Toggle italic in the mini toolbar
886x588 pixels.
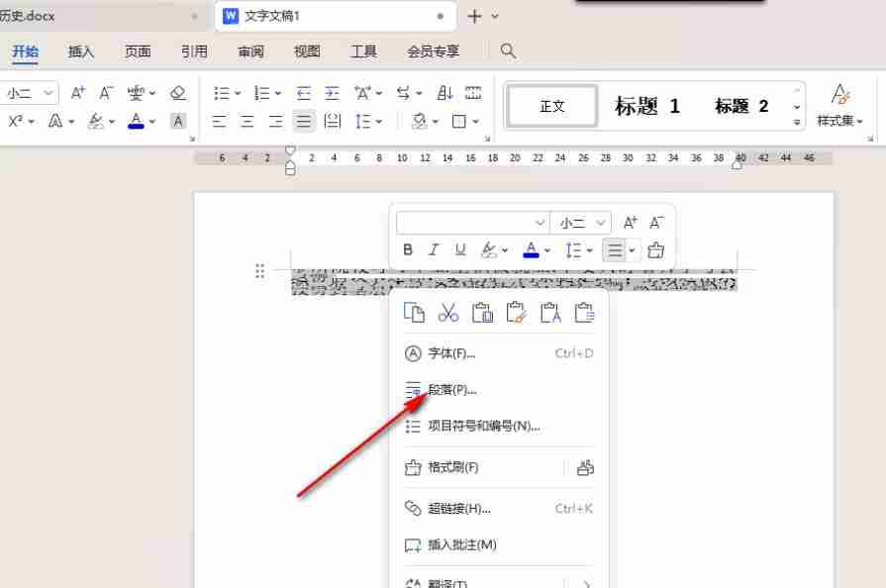[x=434, y=249]
